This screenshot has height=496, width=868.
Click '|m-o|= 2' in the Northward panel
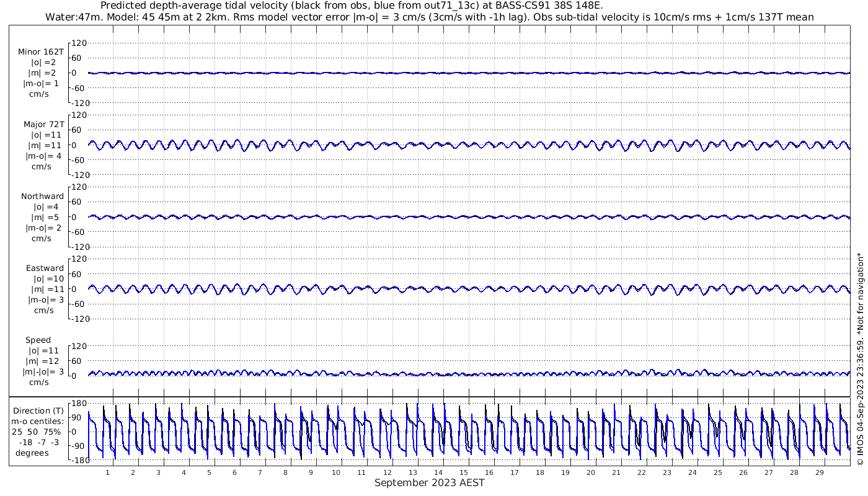pos(43,228)
